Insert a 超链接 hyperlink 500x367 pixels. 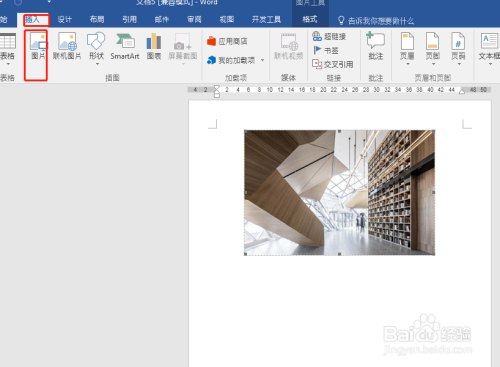(329, 36)
